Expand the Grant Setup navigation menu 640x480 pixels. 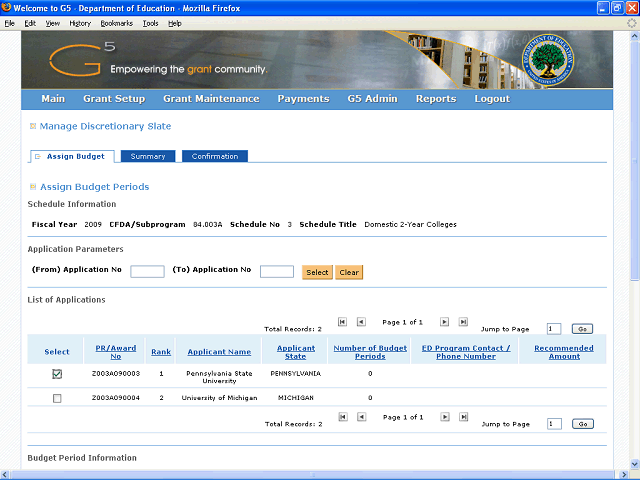(x=114, y=99)
